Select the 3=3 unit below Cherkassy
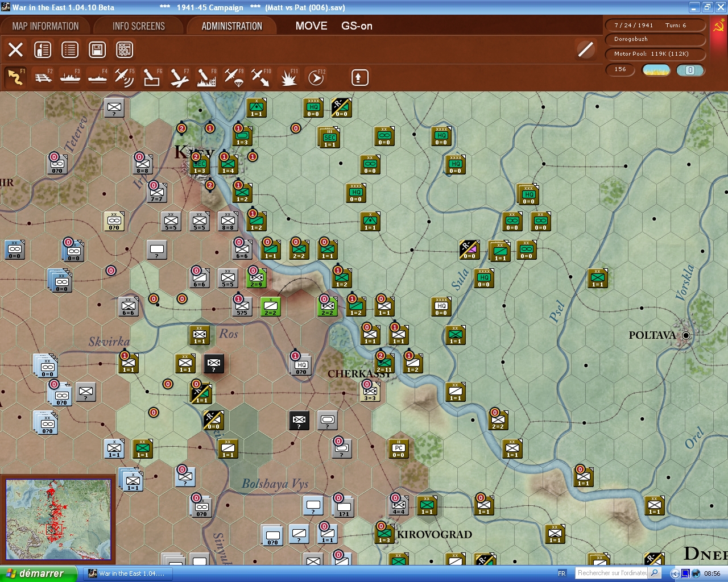Screen dimensions: 728x582 click(370, 392)
